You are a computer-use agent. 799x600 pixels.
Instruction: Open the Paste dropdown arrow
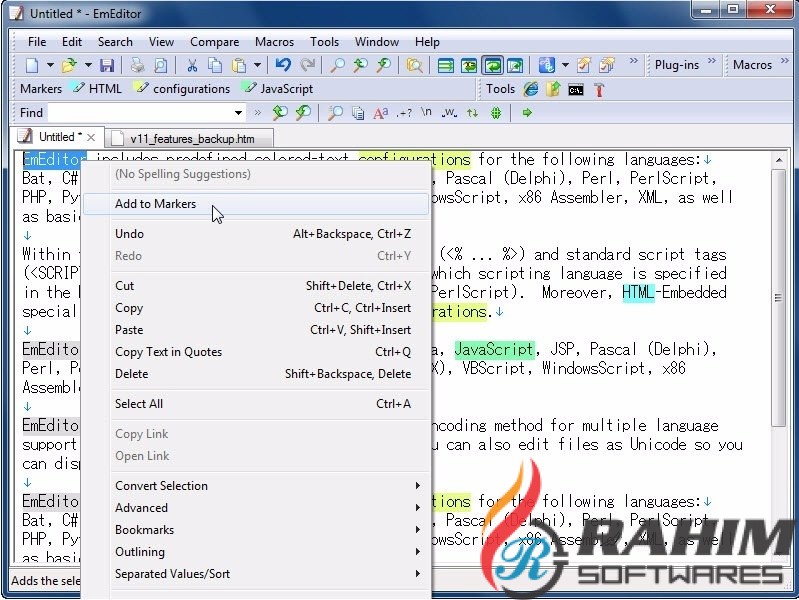point(257,65)
